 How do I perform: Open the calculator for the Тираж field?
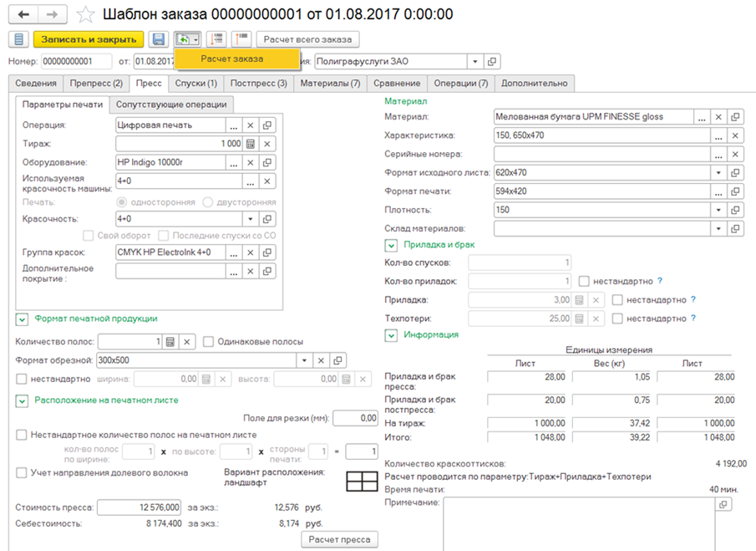coord(251,144)
